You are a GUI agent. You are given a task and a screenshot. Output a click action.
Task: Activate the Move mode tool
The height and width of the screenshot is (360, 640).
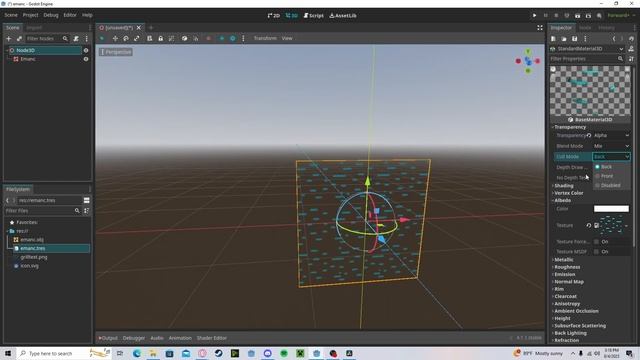pyautogui.click(x=115, y=38)
